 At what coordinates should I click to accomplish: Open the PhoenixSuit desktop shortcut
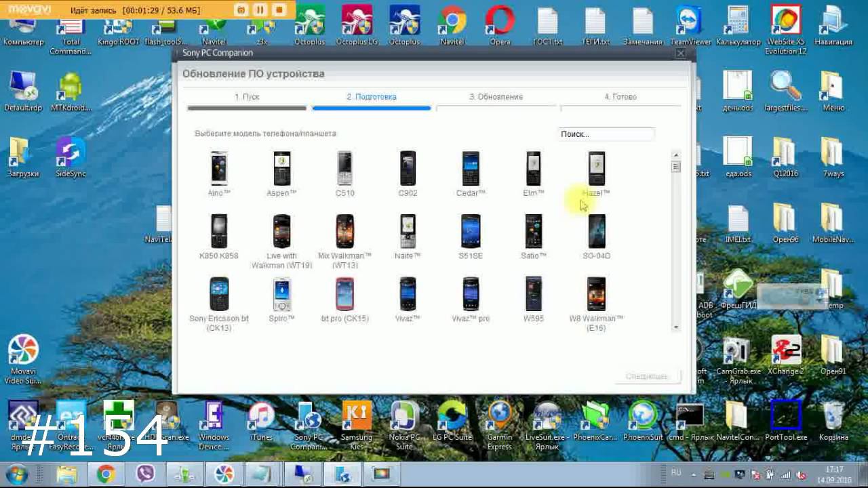643,422
